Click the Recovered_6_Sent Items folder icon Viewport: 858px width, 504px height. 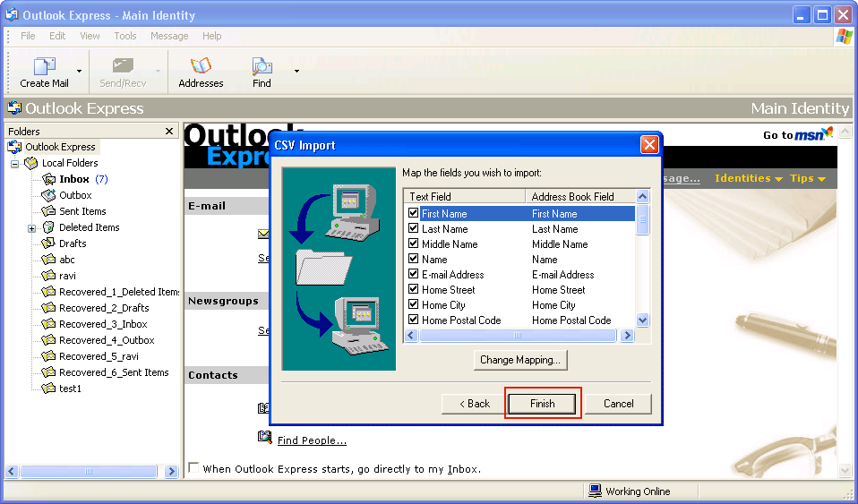pyautogui.click(x=48, y=372)
